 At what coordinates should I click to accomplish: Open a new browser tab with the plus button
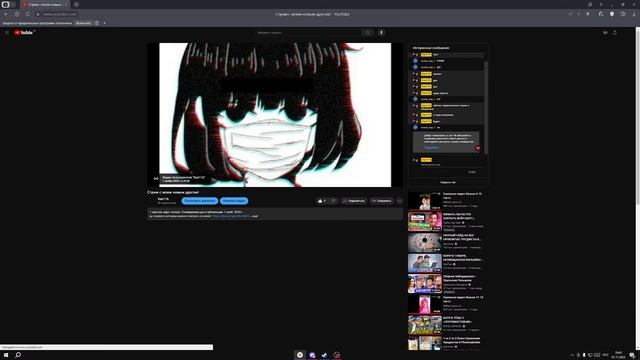(x=76, y=4)
